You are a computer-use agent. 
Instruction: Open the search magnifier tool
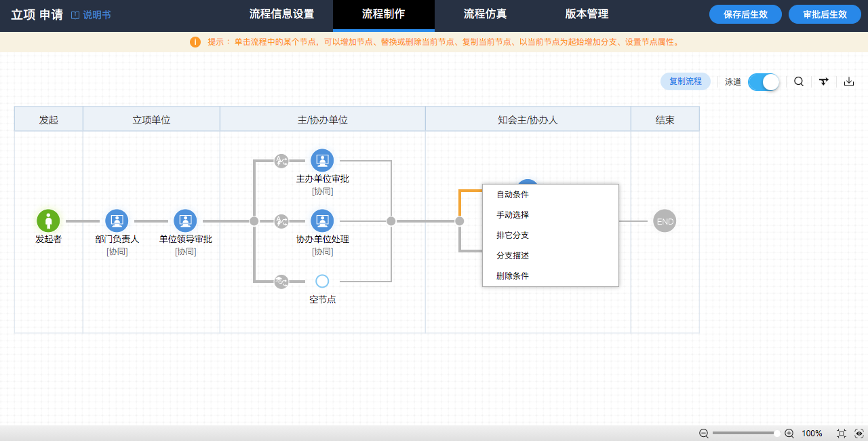pos(799,81)
